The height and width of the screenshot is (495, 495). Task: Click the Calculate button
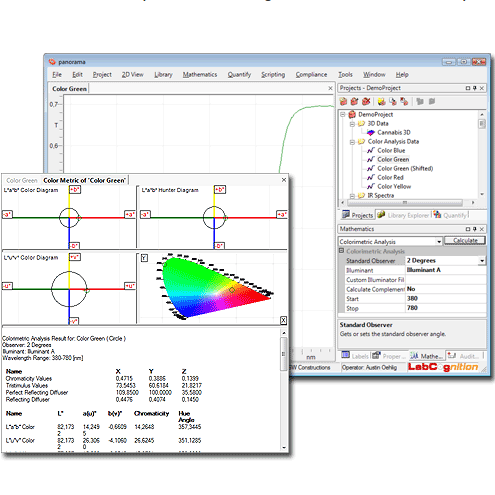click(x=465, y=241)
